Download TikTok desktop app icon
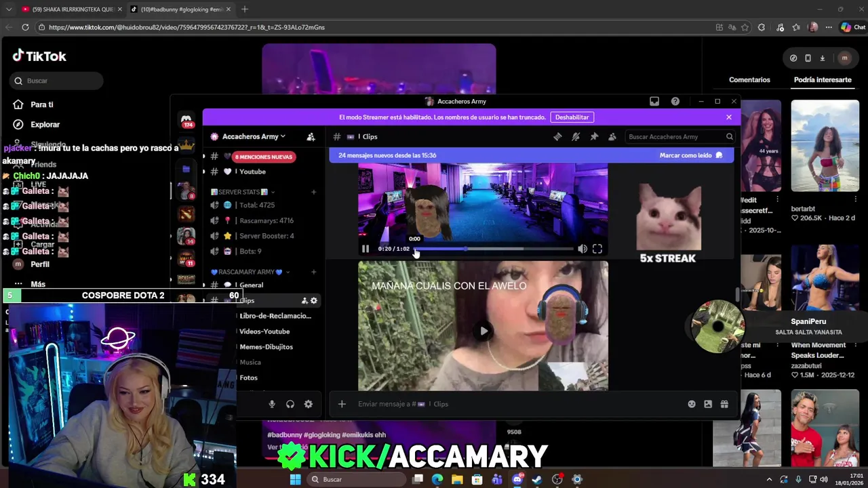Viewport: 868px width, 488px height. coord(822,58)
